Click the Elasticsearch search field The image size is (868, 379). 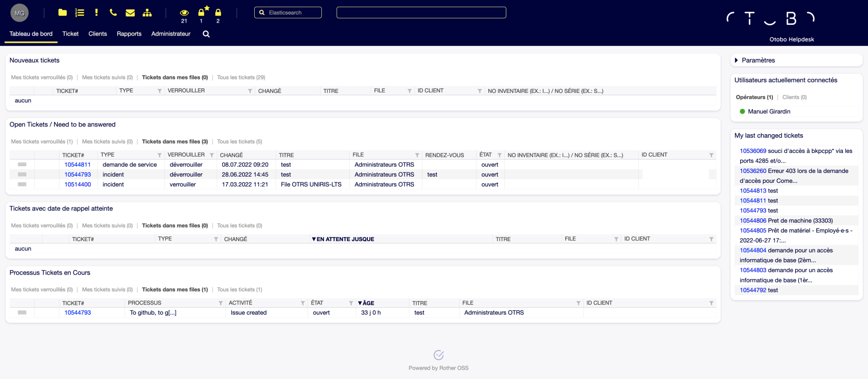291,12
